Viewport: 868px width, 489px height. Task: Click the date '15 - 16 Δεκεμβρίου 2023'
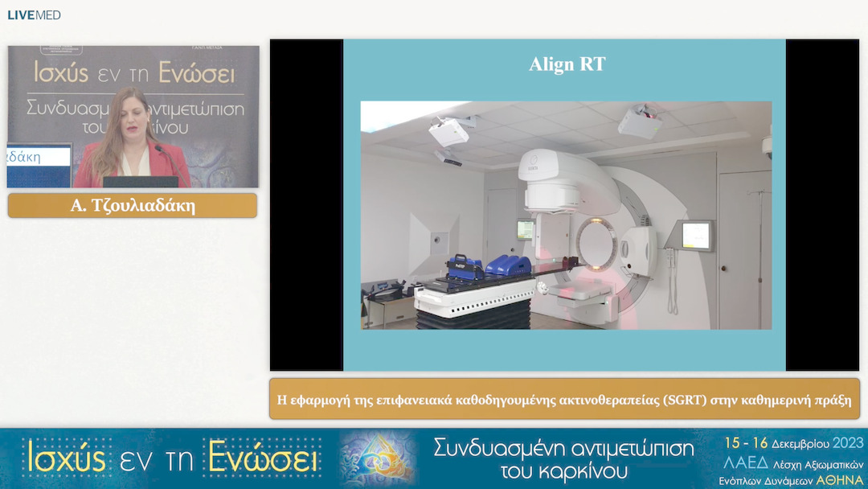click(x=794, y=443)
